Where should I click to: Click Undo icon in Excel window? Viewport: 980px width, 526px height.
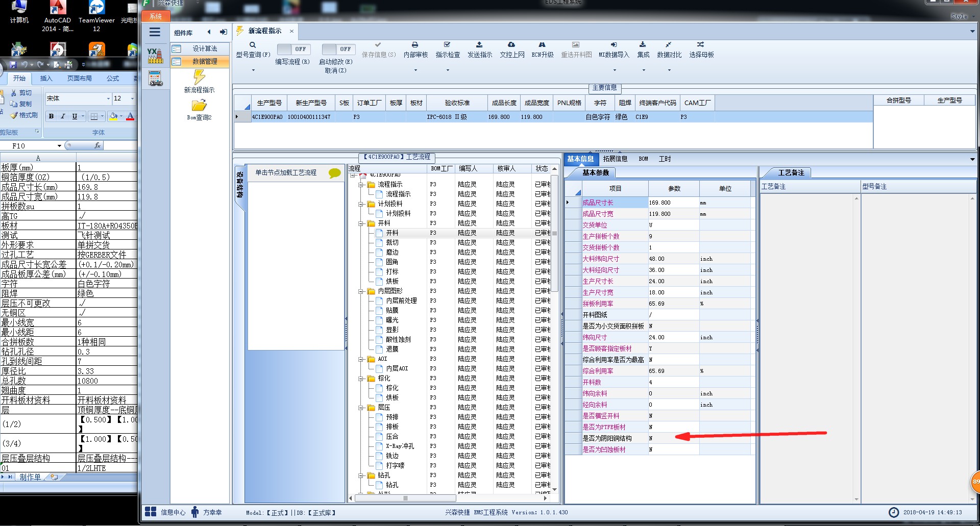[24, 65]
